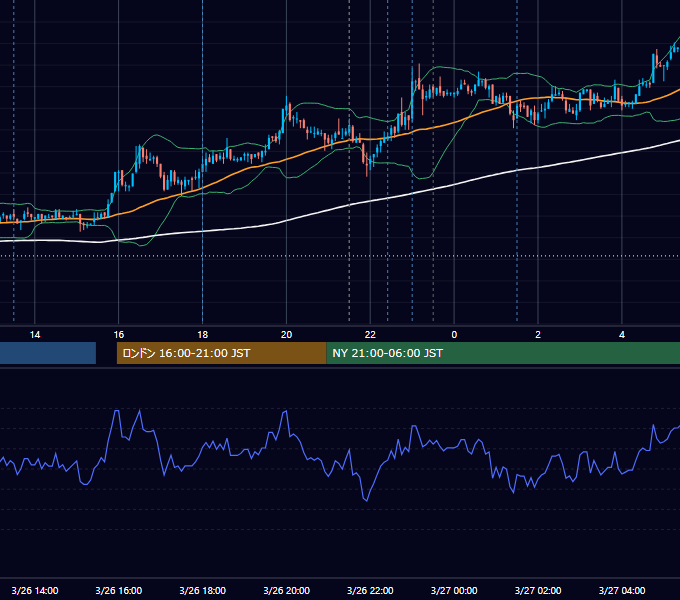680x600 pixels.
Task: Click the 3/26 14:00 time label
Action: click(35, 590)
